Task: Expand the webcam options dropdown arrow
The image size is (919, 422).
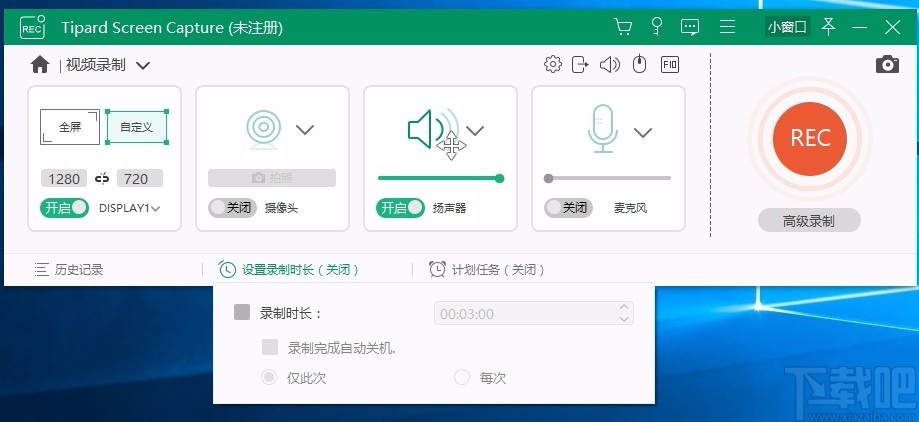Action: click(305, 130)
